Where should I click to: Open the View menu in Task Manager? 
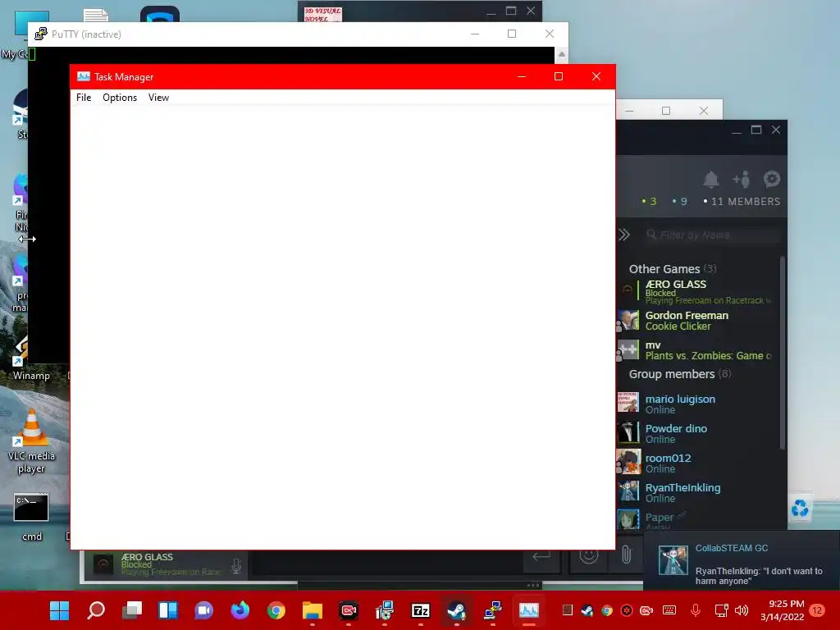point(158,98)
